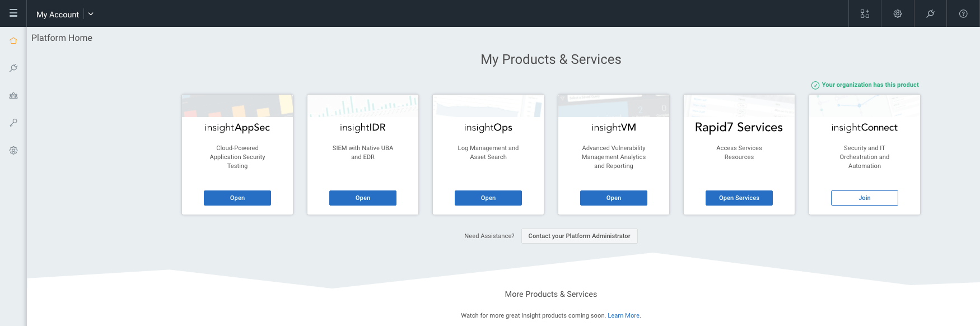
Task: Open the product switcher icon in header
Action: point(865,13)
